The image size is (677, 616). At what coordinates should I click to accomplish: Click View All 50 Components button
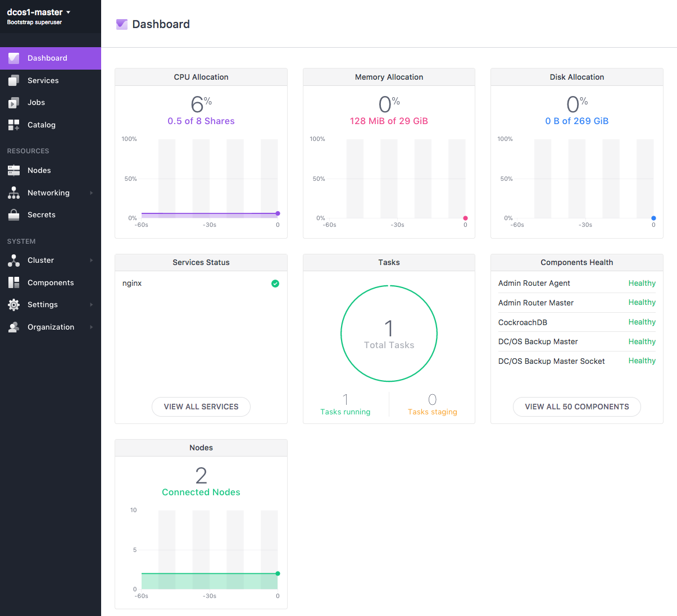pyautogui.click(x=577, y=407)
